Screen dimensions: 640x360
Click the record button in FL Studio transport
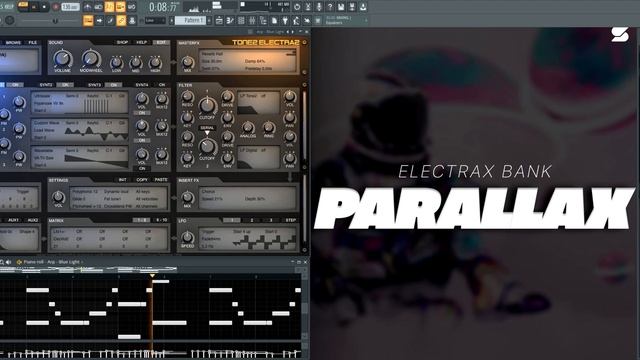(x=56, y=7)
